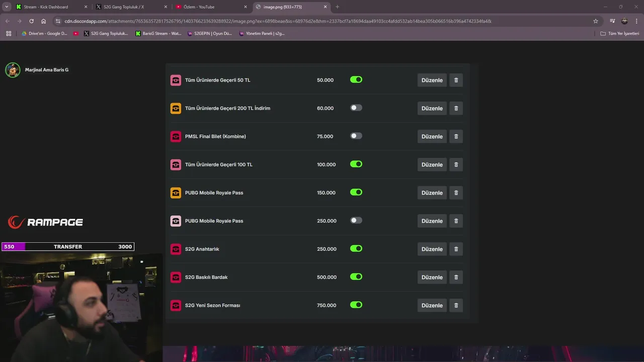The height and width of the screenshot is (362, 644).
Task: Open the tab search dropdown arrow
Action: (7, 7)
